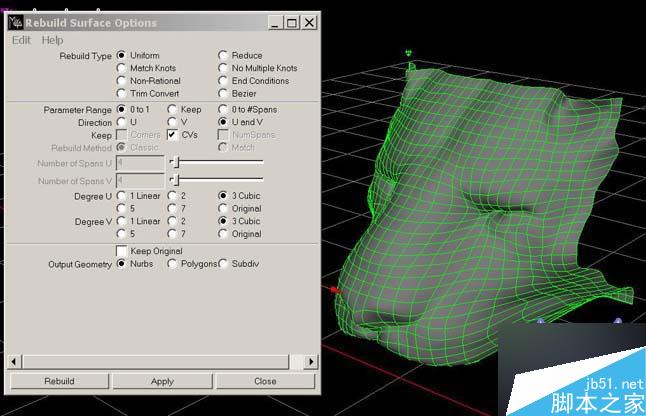
Task: Choose direction U only
Action: pos(121,122)
